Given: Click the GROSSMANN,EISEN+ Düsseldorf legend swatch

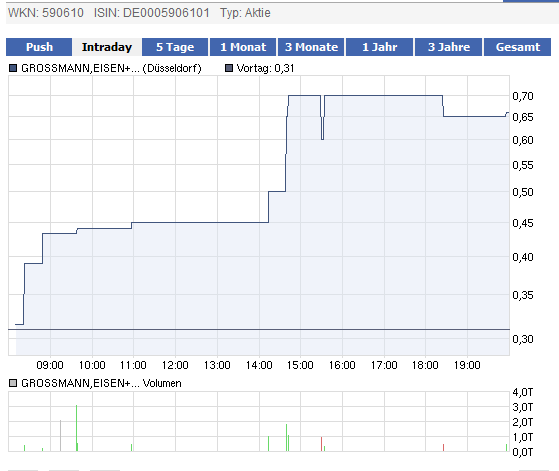Looking at the screenshot, I should 13,68.
